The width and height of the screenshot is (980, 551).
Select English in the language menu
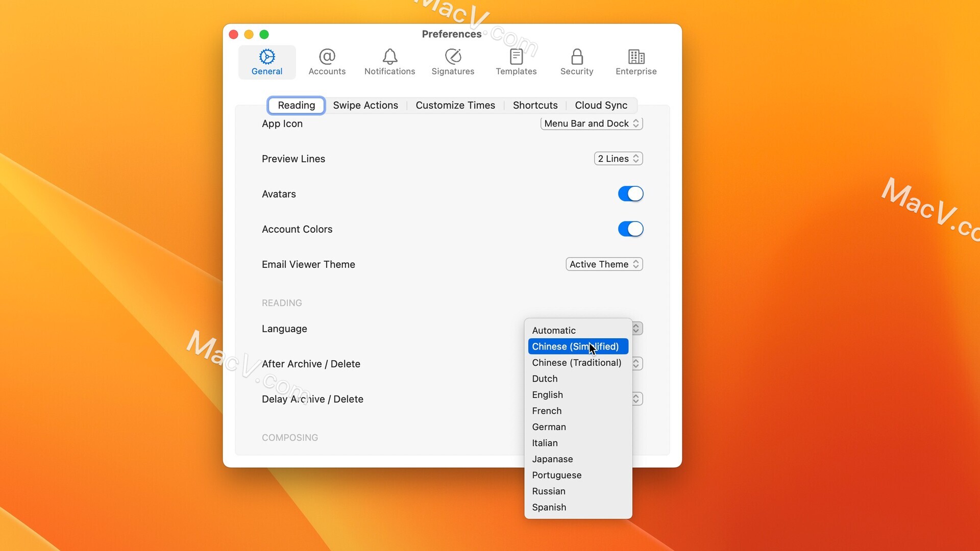578,395
